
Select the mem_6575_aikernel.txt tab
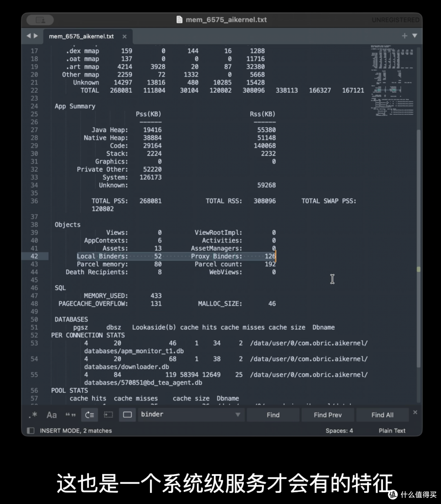81,36
